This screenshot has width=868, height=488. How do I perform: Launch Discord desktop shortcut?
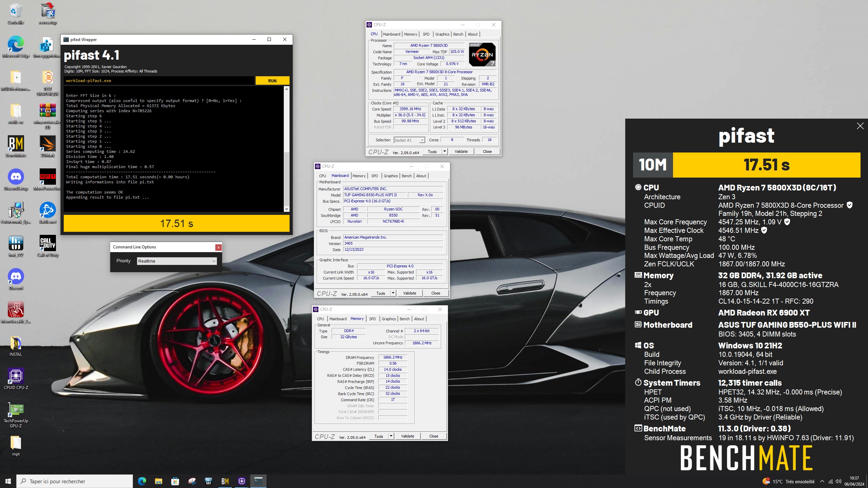(16, 279)
